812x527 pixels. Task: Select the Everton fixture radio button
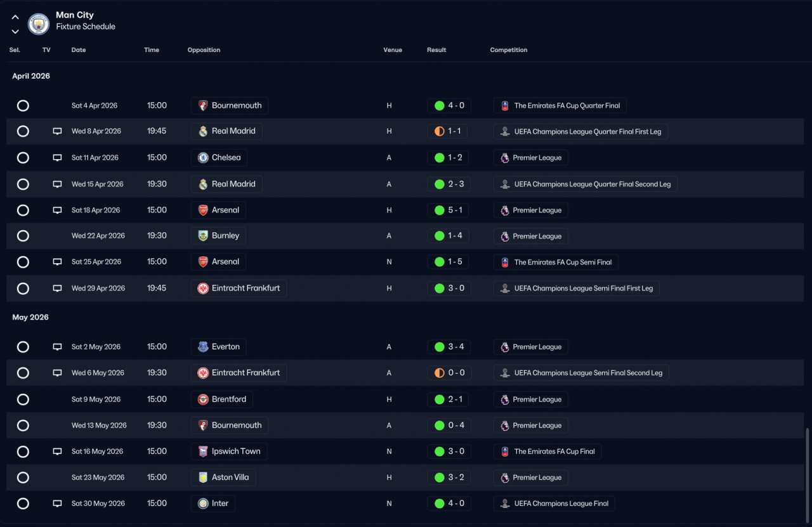23,347
